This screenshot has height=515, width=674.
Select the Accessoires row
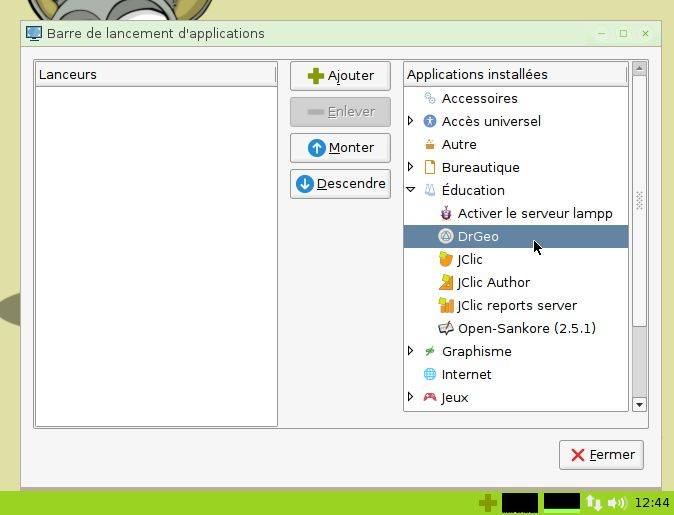(516, 98)
